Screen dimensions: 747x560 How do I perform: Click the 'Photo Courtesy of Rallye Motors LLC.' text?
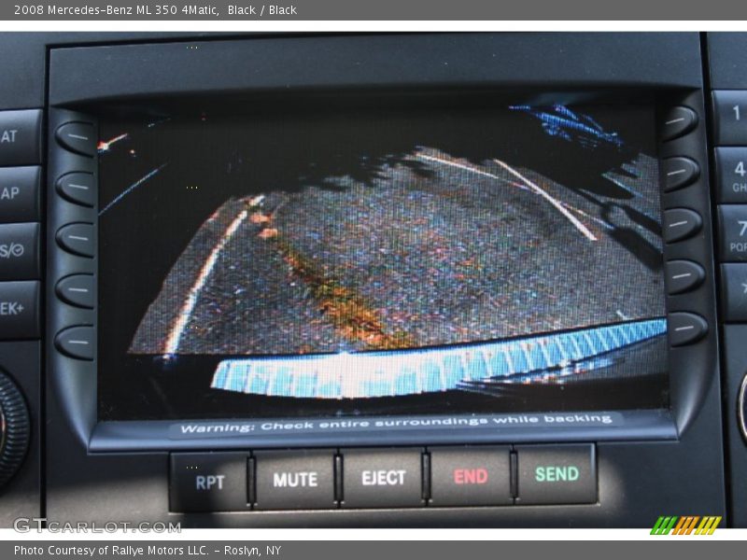pos(111,551)
